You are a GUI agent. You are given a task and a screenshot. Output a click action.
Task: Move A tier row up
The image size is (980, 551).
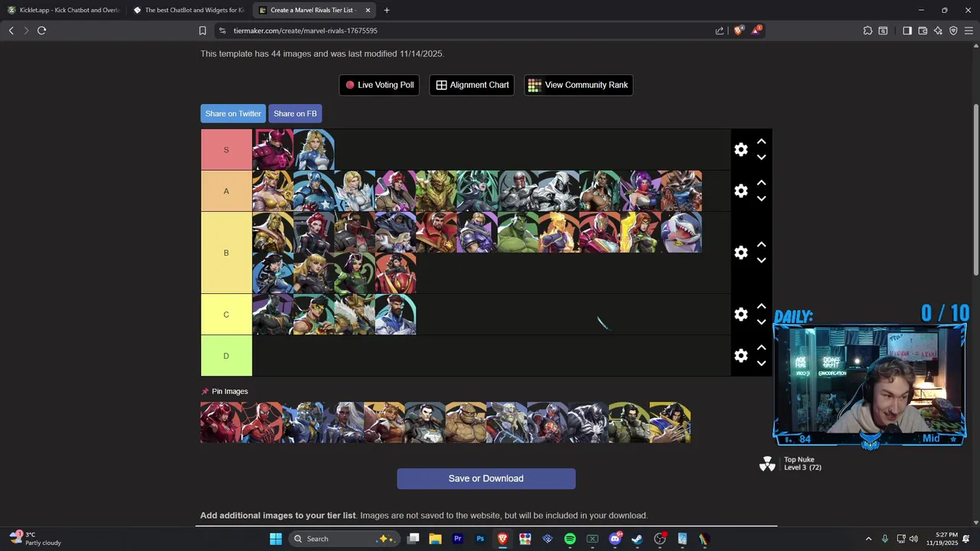pos(761,183)
